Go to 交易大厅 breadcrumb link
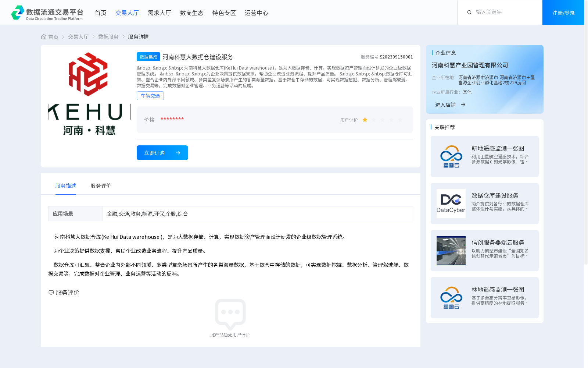 point(78,37)
